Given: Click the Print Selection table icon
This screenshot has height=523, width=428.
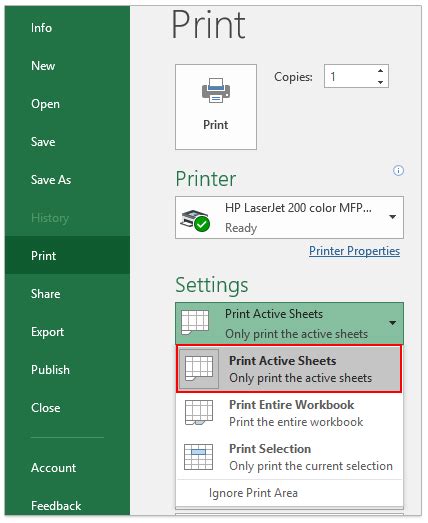Looking at the screenshot, I should coord(199,457).
